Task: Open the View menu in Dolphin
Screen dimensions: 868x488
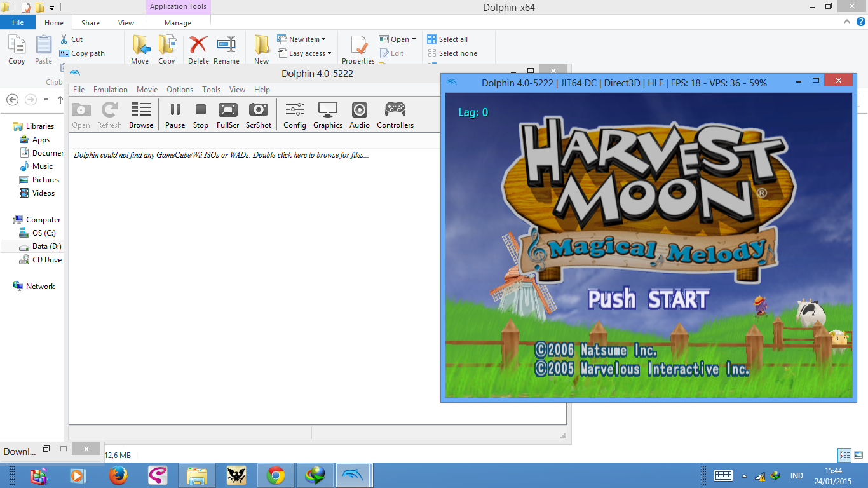Action: 237,90
